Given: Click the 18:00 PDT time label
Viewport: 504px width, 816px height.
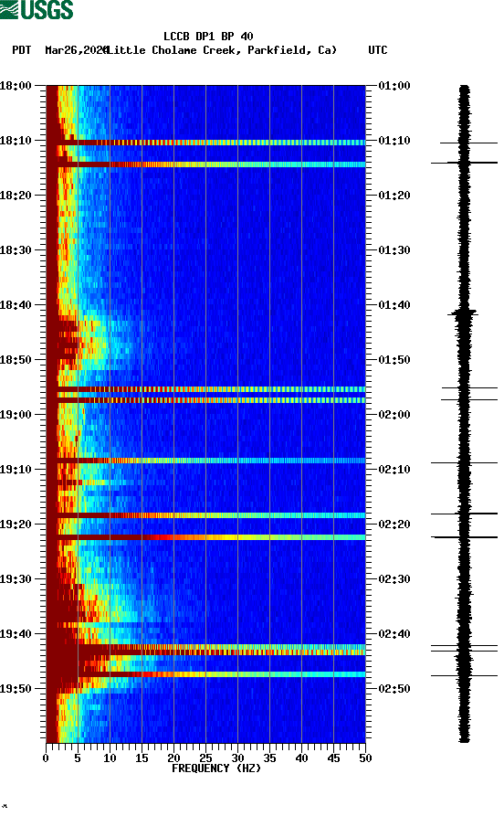Looking at the screenshot, I should tap(16, 85).
